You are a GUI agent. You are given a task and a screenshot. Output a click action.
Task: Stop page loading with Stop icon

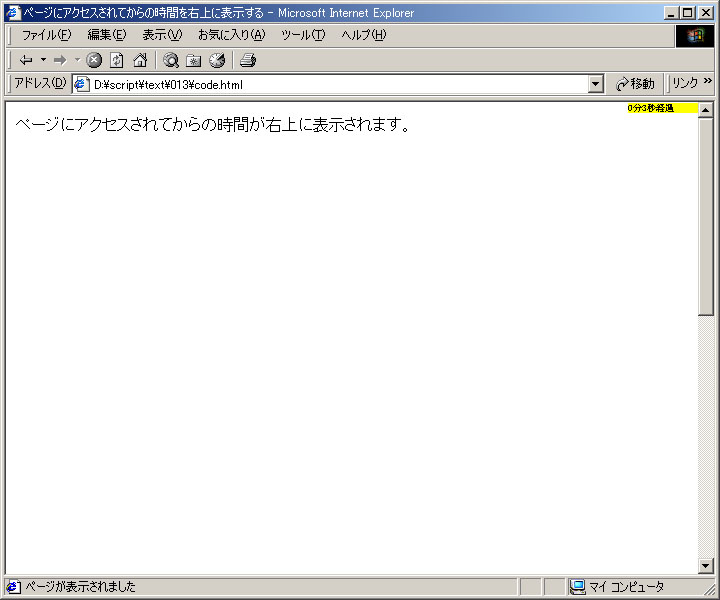(x=94, y=60)
